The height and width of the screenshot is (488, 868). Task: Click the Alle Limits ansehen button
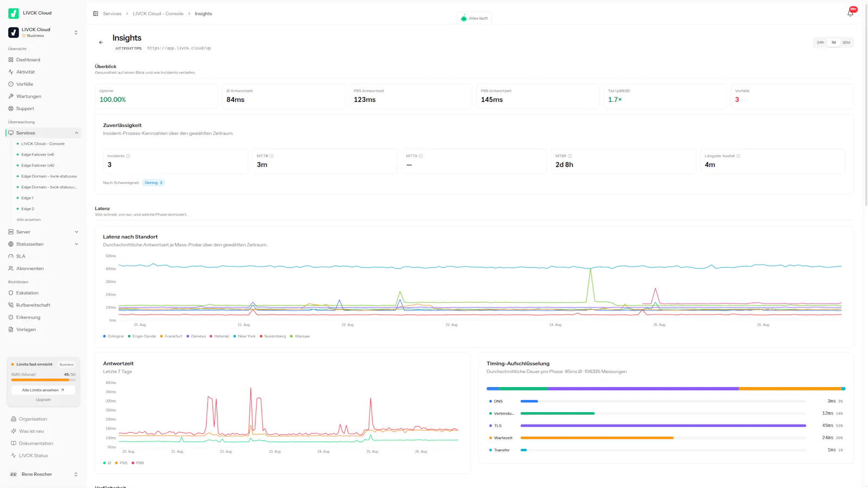[43, 390]
